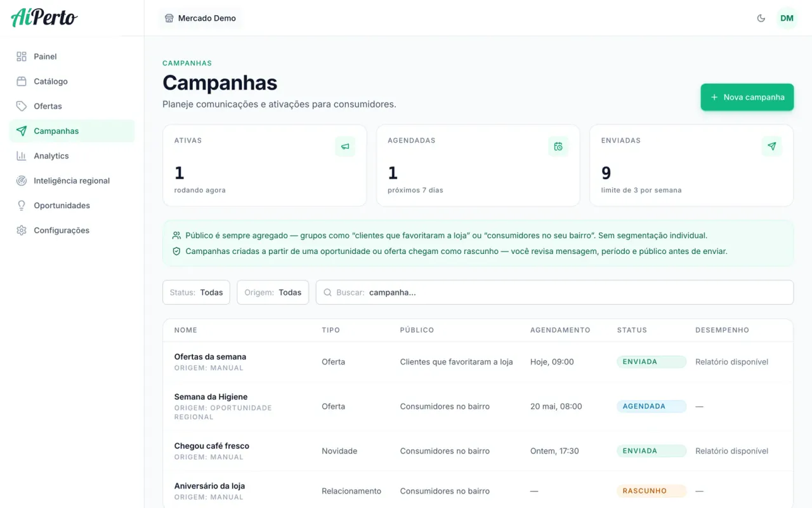
Task: Click the megaphone icon in Ativas card
Action: (x=345, y=146)
